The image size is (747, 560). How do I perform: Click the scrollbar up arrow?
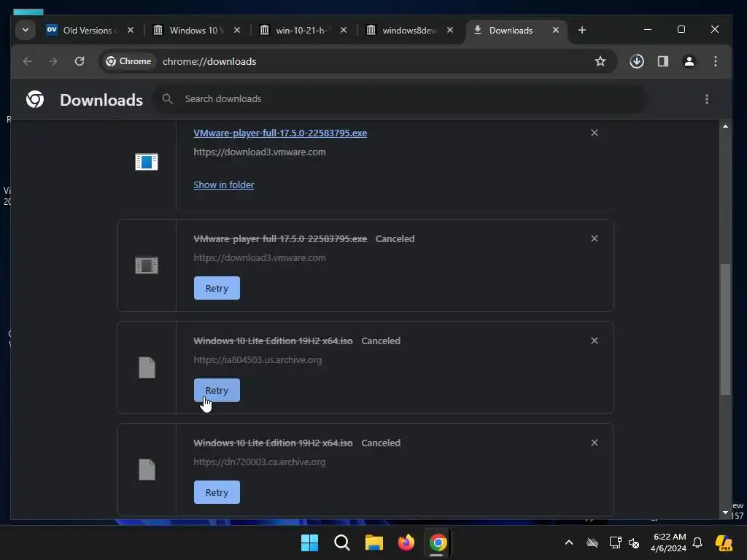click(725, 126)
